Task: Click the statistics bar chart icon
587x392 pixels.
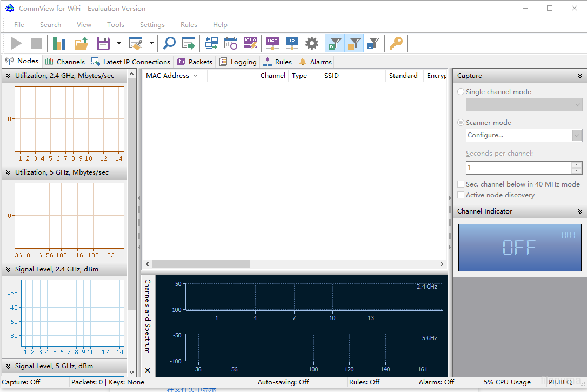Action: 59,43
